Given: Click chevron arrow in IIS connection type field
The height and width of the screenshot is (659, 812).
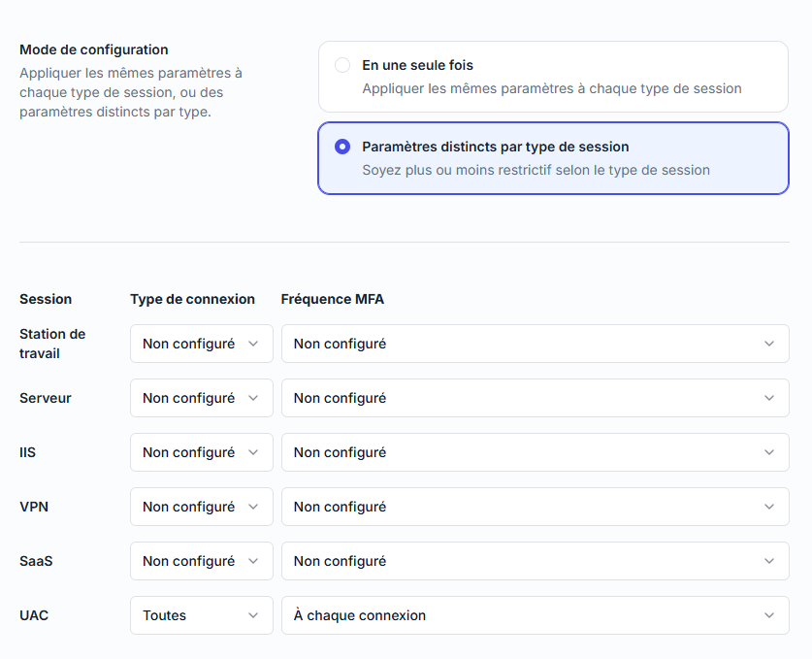Looking at the screenshot, I should click(x=253, y=452).
